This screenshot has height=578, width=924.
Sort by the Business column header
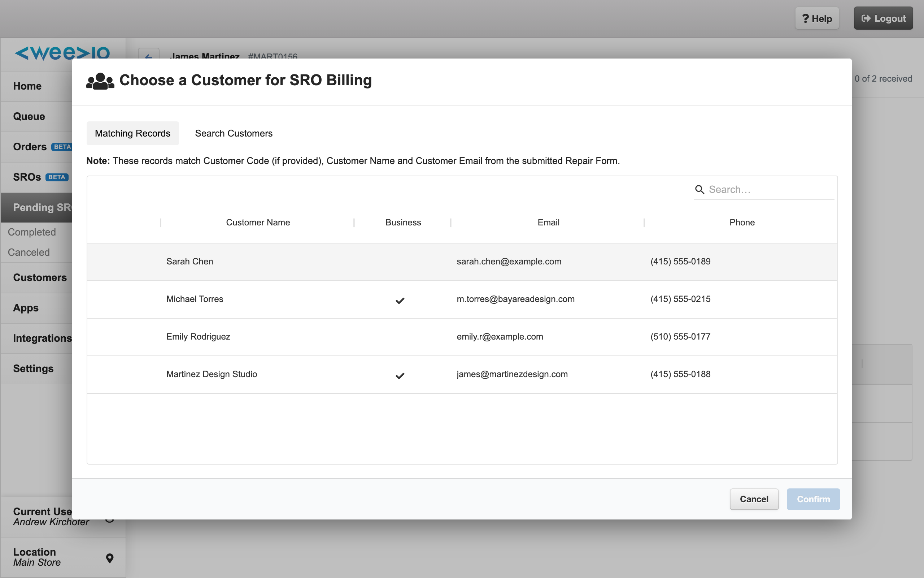[x=403, y=223]
